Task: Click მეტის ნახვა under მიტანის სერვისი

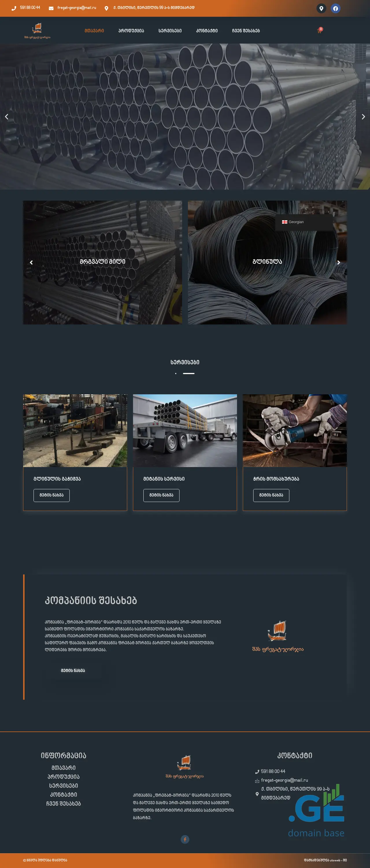Action: pos(161,495)
